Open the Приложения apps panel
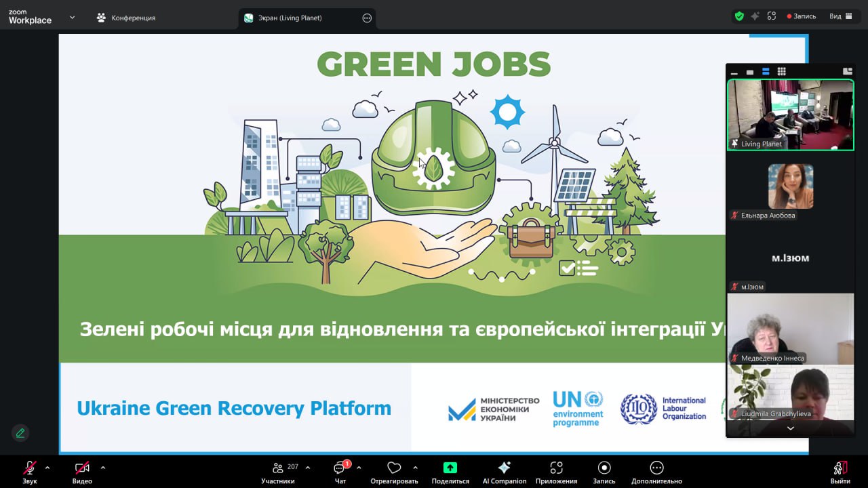The width and height of the screenshot is (868, 488). pyautogui.click(x=556, y=472)
